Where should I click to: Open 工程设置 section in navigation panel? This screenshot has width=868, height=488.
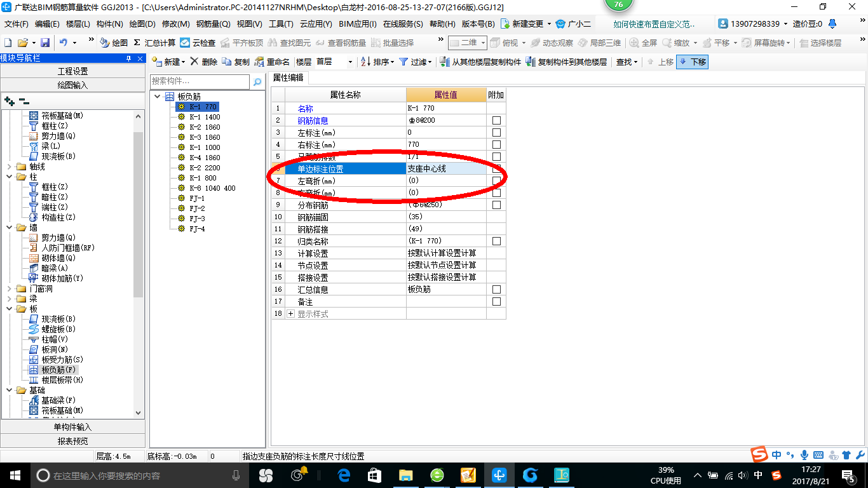(x=72, y=71)
